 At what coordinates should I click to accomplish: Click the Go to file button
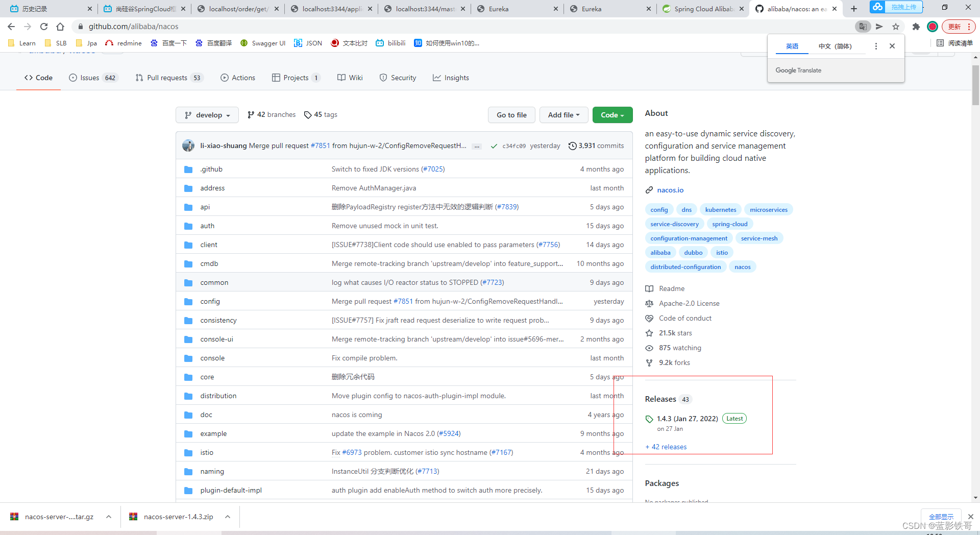[511, 115]
